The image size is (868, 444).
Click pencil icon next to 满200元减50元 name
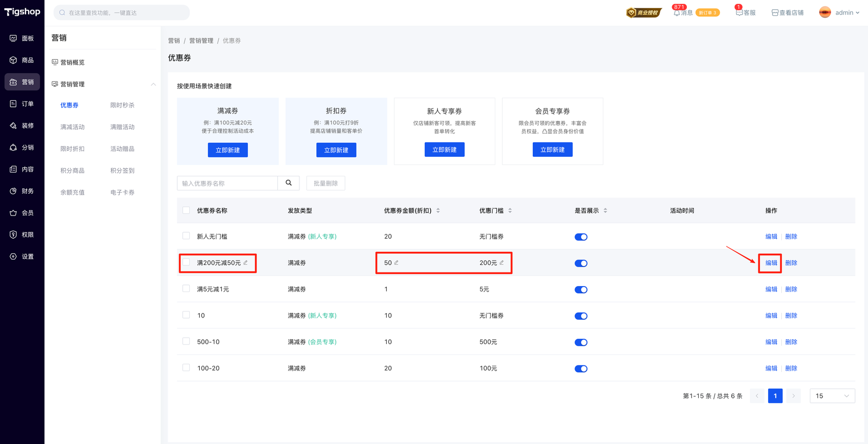(246, 263)
